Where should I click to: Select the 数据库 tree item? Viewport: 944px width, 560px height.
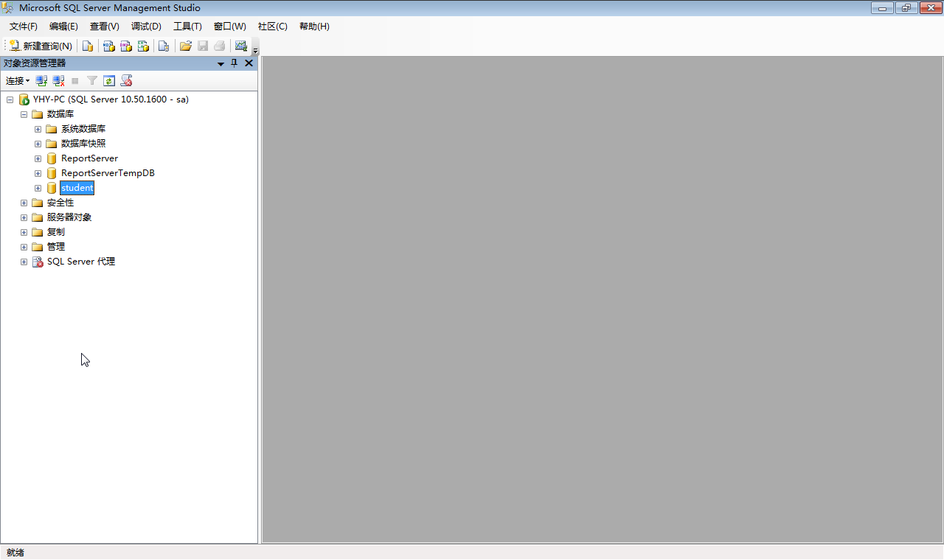point(60,114)
